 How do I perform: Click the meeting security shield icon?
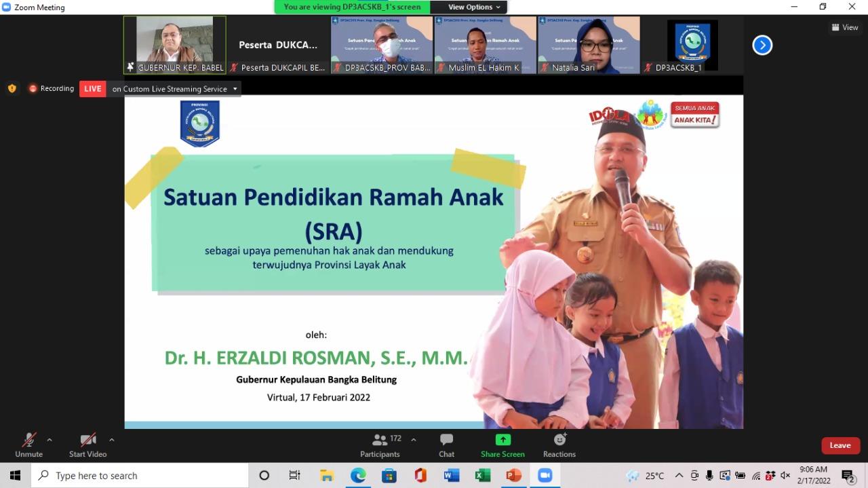12,88
